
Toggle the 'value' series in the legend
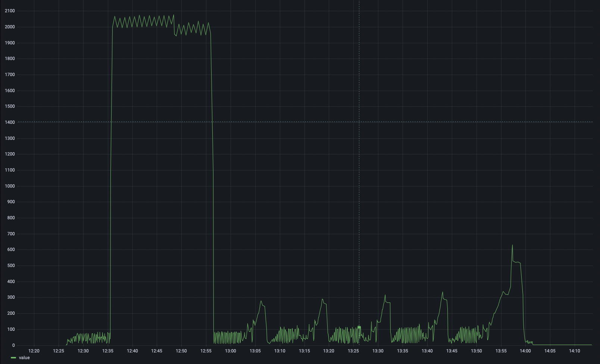(x=24, y=358)
